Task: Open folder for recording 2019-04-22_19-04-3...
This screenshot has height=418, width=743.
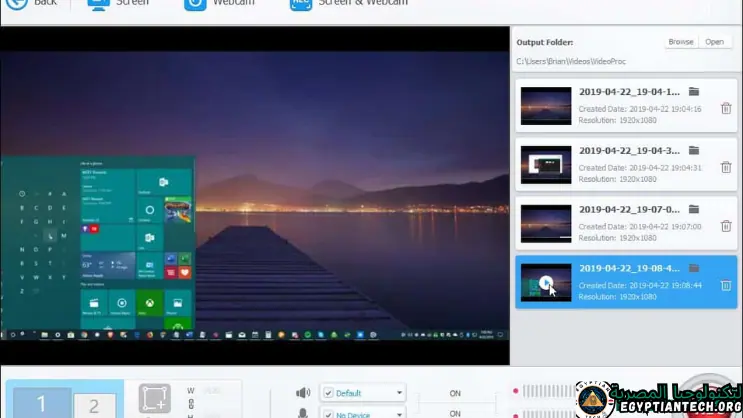Action: [x=694, y=150]
